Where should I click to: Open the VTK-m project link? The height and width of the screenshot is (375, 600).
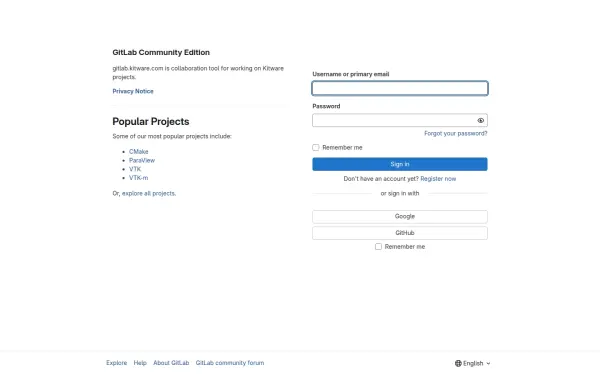click(139, 178)
